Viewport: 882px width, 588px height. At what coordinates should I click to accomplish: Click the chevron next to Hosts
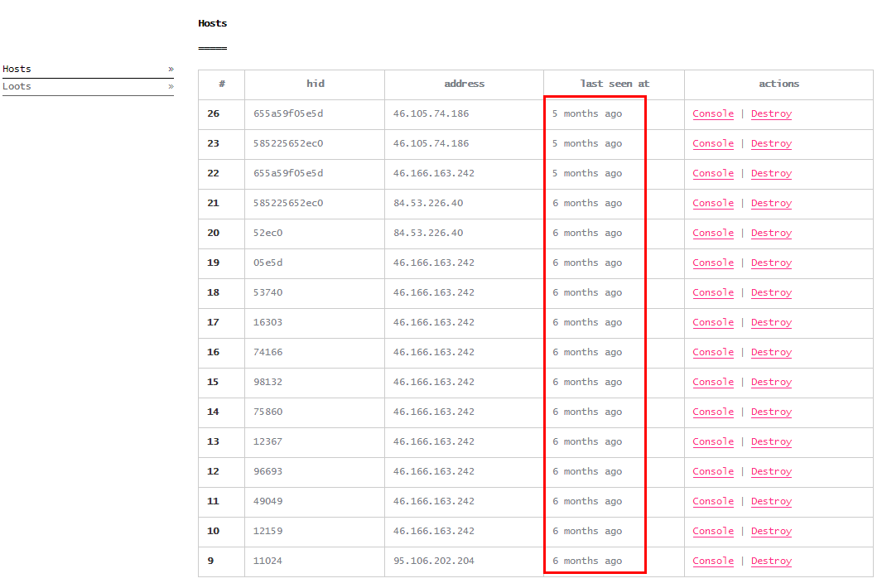coord(171,70)
